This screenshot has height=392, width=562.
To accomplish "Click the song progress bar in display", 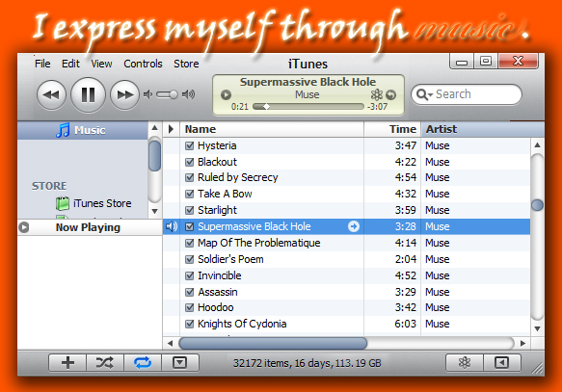I will (x=308, y=106).
